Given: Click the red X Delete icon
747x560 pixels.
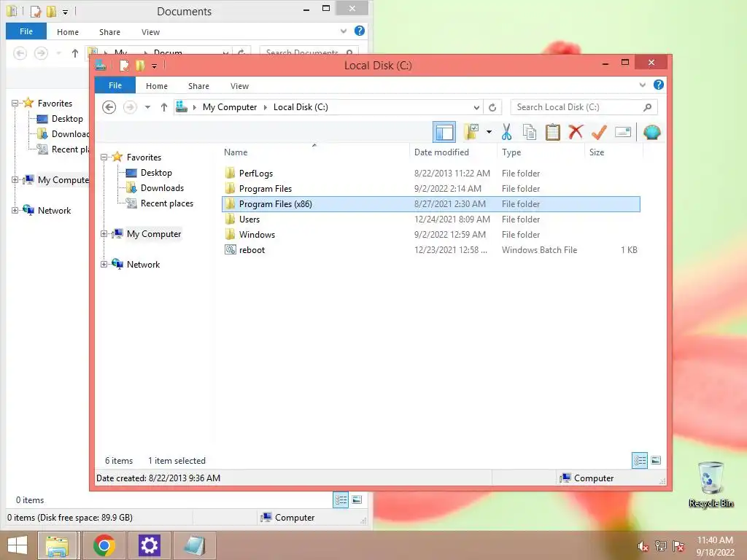Looking at the screenshot, I should [x=576, y=132].
